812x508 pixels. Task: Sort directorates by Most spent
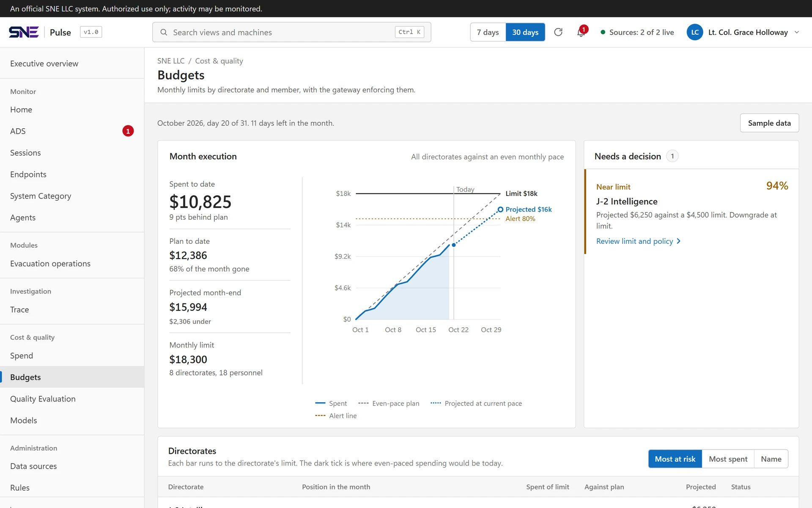coord(728,459)
